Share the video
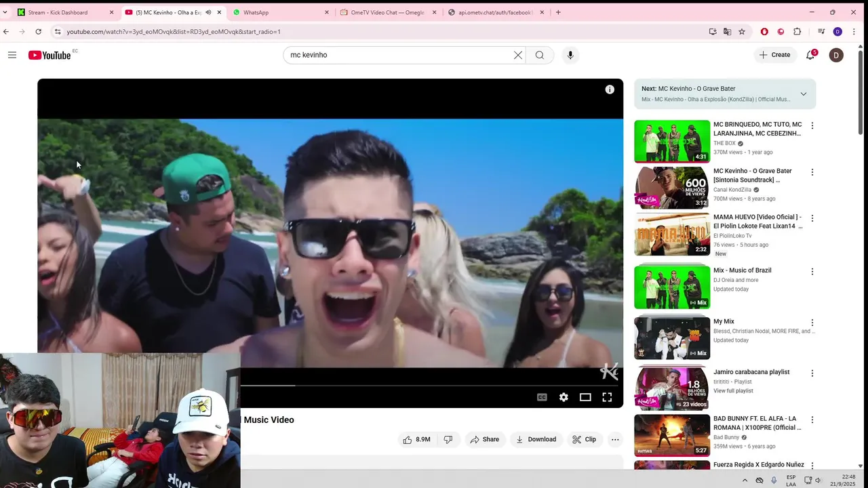This screenshot has height=488, width=868. (x=485, y=439)
